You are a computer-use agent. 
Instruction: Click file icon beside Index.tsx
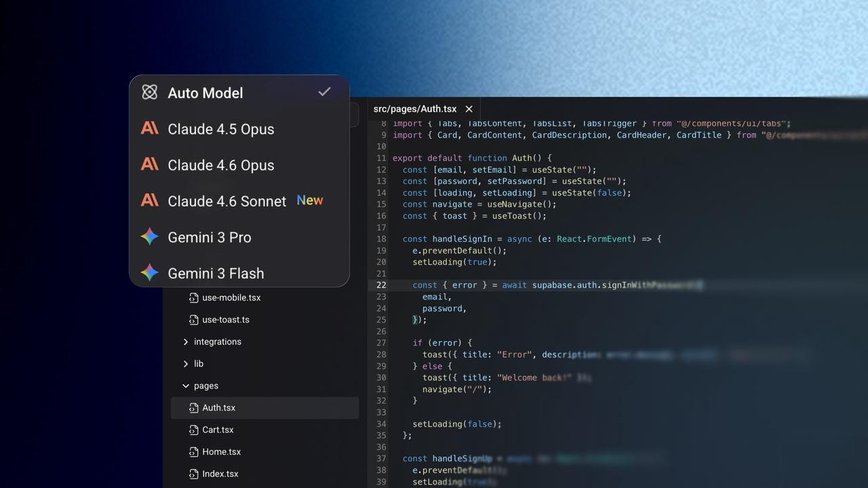(x=193, y=474)
